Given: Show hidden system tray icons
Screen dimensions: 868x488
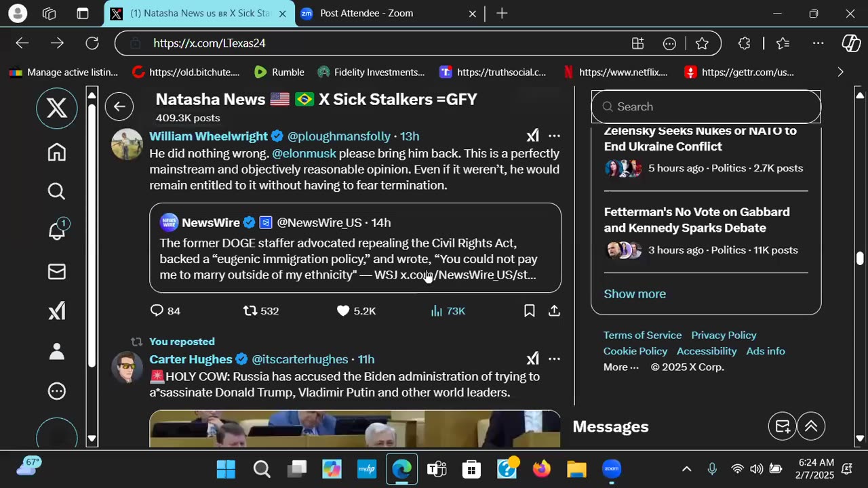Looking at the screenshot, I should click(x=686, y=469).
